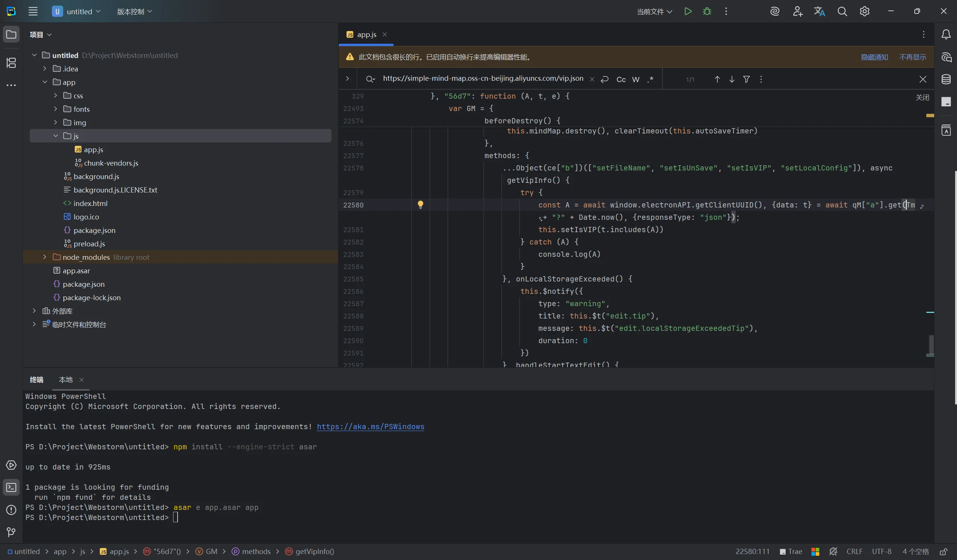Open the Structure tool window
The width and height of the screenshot is (957, 560).
[x=11, y=63]
